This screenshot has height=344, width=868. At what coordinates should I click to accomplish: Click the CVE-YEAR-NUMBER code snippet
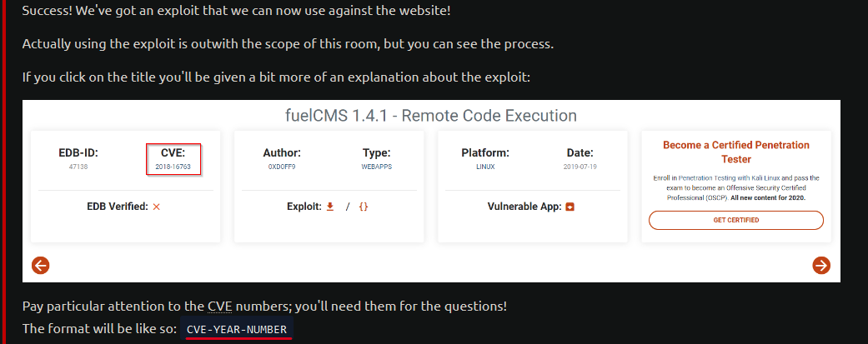(x=237, y=330)
